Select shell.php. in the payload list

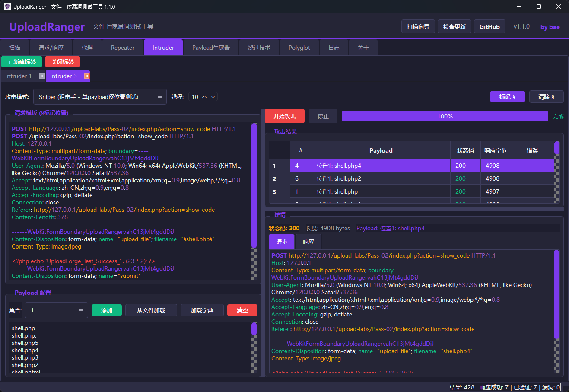pos(24,335)
